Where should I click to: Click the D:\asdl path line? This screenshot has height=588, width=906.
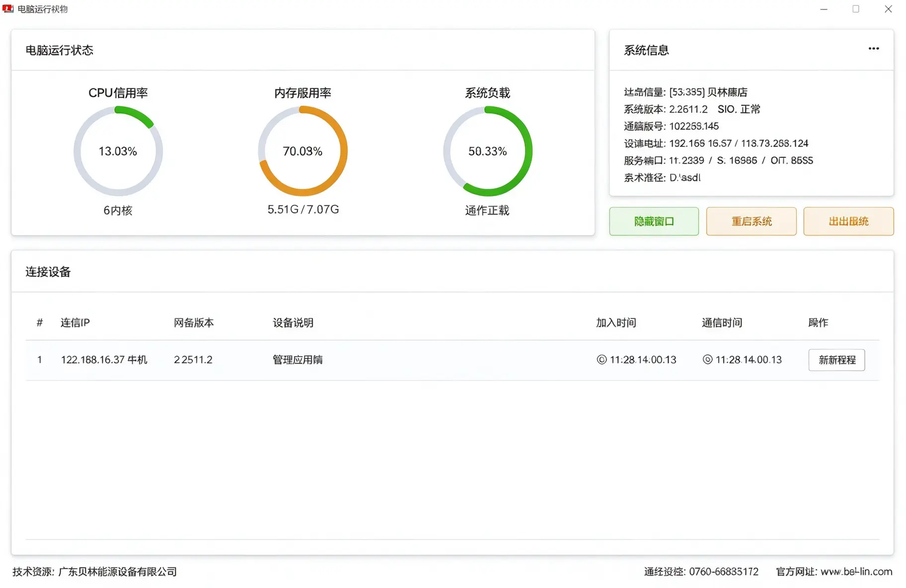pos(662,177)
